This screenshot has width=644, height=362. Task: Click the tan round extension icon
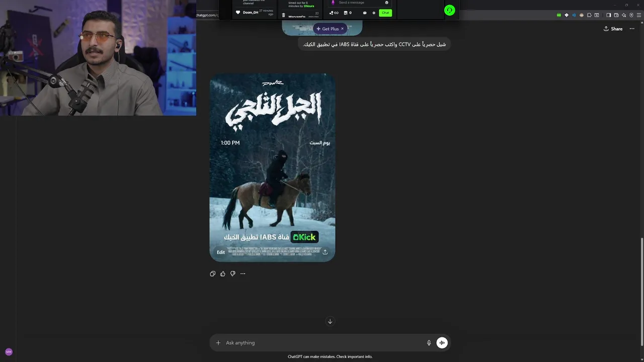[x=582, y=15]
